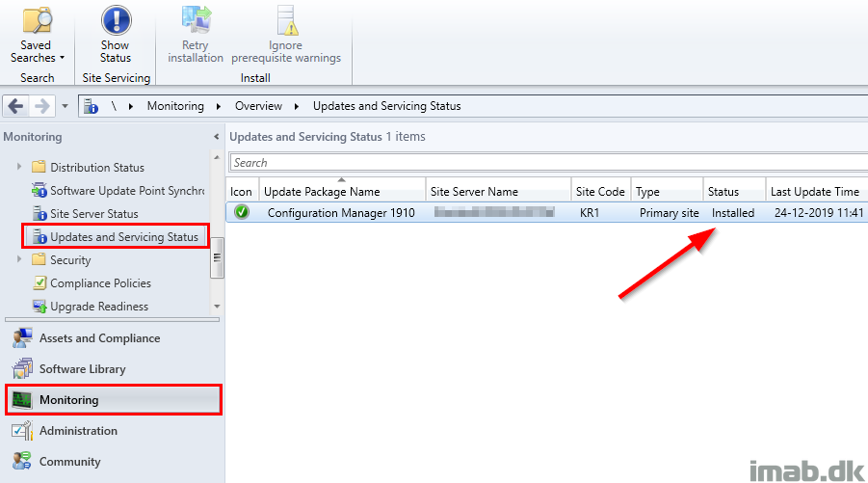Select the Configuration Manager 1910 row
This screenshot has width=868, height=483.
click(547, 213)
